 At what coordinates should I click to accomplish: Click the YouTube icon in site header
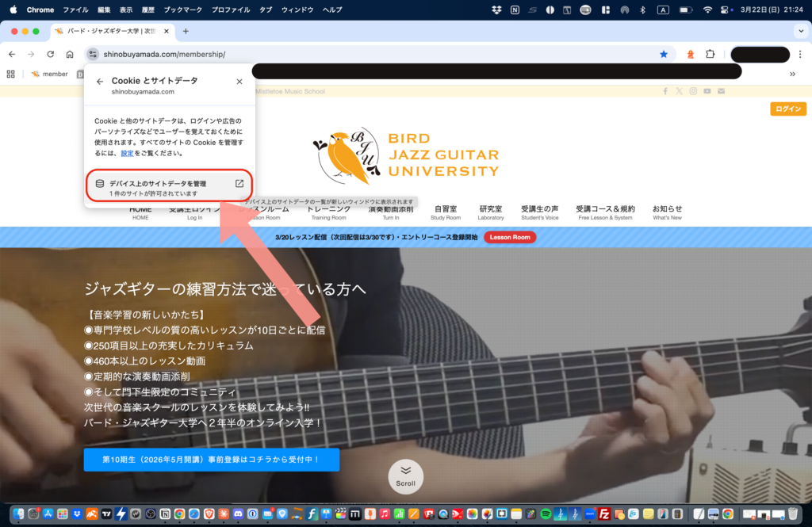pyautogui.click(x=707, y=91)
